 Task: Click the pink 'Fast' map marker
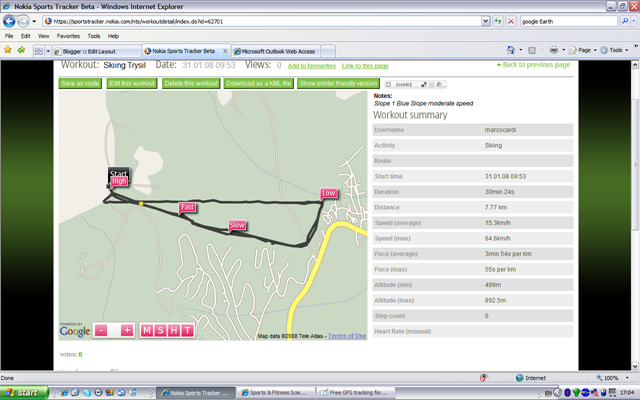pos(187,207)
